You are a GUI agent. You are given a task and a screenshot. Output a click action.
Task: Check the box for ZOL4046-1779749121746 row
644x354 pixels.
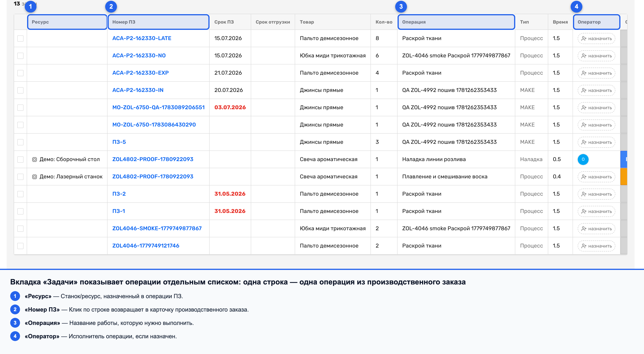click(20, 246)
